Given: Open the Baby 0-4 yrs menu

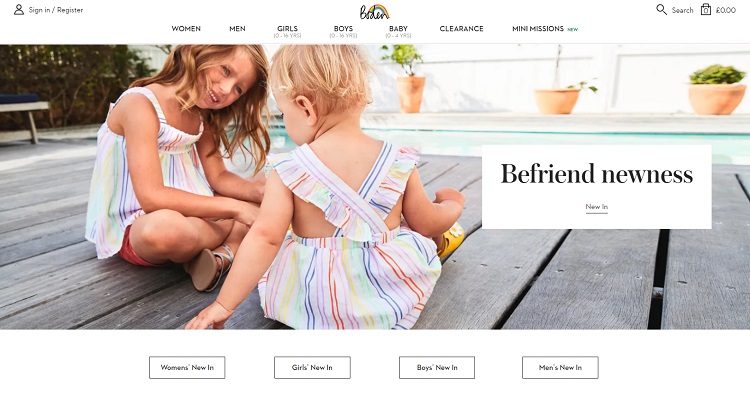Looking at the screenshot, I should tap(398, 32).
